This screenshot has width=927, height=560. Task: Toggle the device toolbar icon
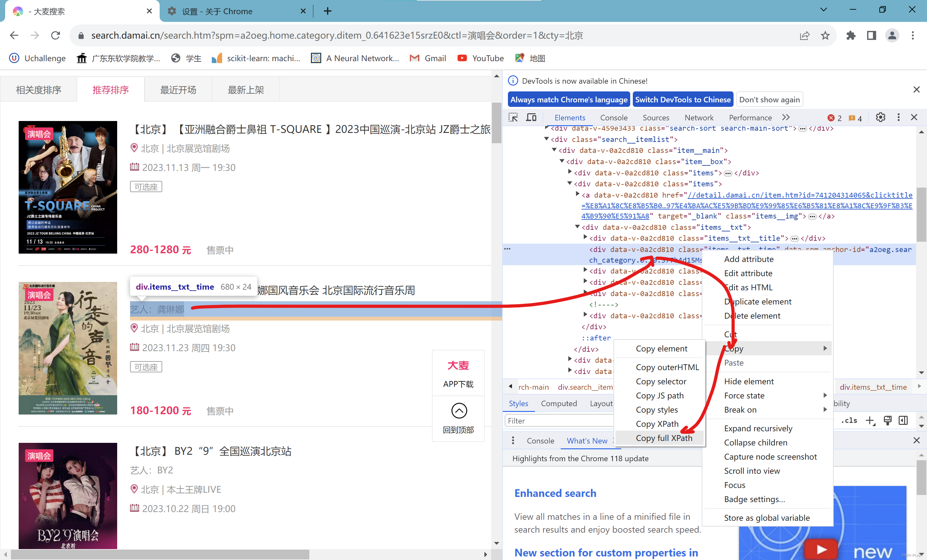pyautogui.click(x=531, y=118)
